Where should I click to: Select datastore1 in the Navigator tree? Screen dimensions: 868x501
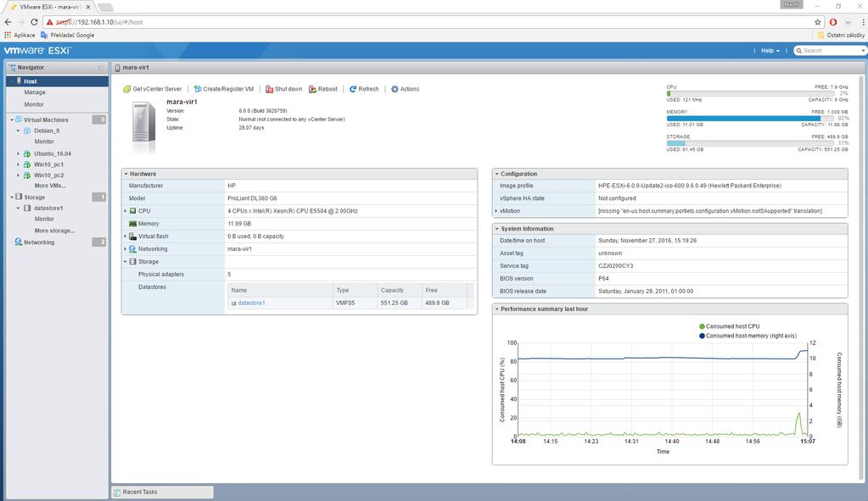tap(48, 208)
